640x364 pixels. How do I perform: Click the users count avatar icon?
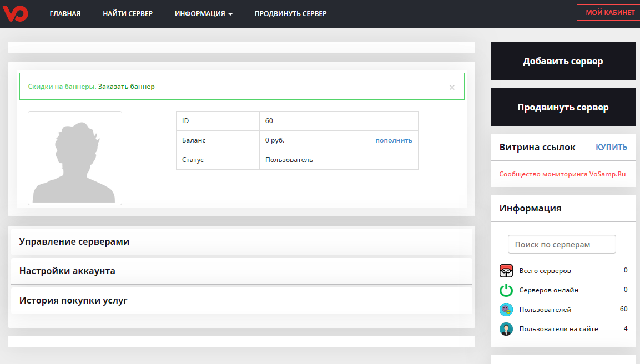tap(506, 310)
